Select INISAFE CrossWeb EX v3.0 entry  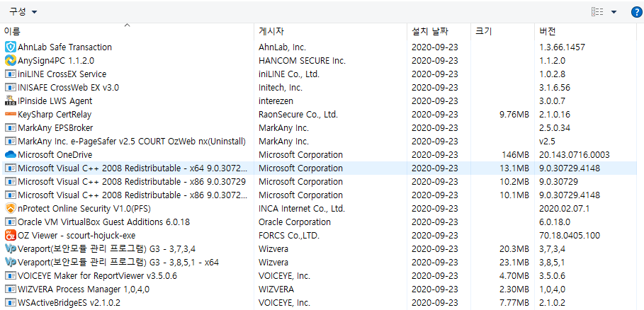click(320, 87)
